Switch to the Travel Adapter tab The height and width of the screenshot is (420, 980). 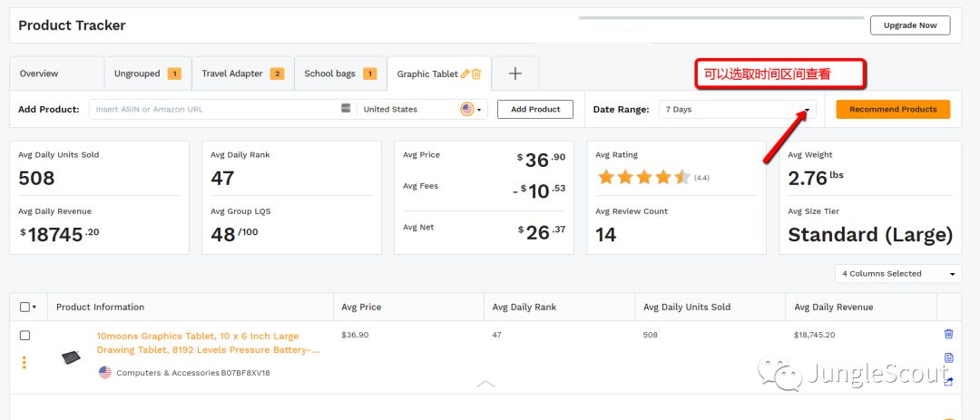(242, 73)
